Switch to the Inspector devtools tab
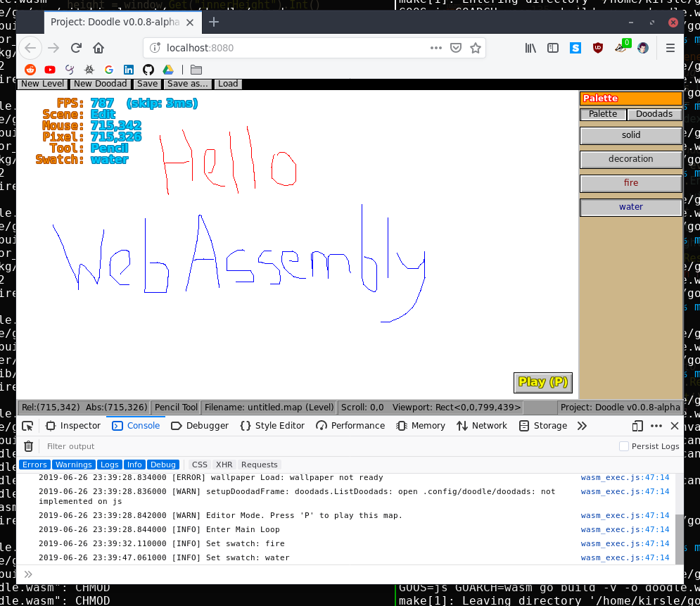Screen dimensions: 700x606 click(x=74, y=426)
